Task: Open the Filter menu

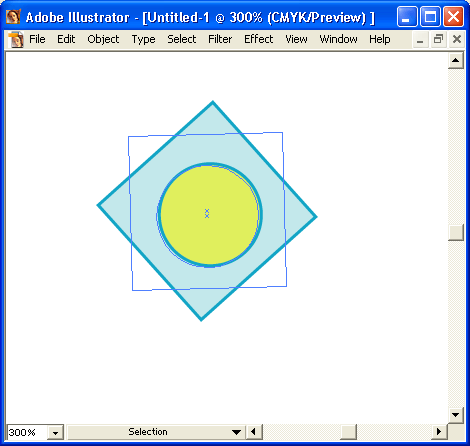Action: click(220, 39)
